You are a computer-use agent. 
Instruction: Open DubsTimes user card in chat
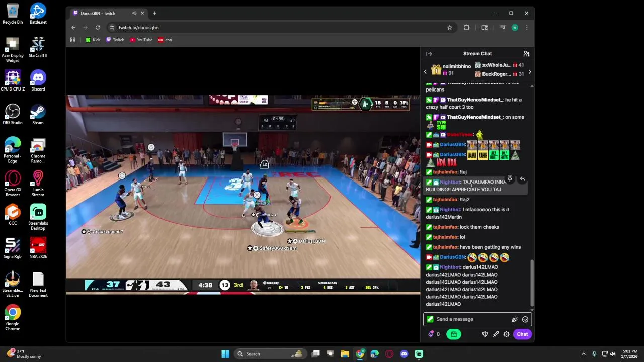(x=460, y=135)
